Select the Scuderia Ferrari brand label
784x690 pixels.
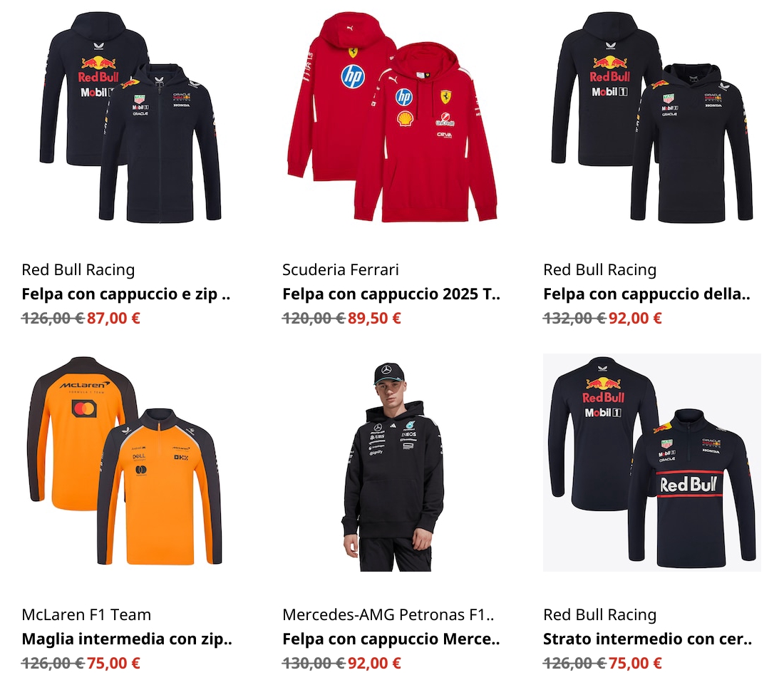tap(341, 270)
